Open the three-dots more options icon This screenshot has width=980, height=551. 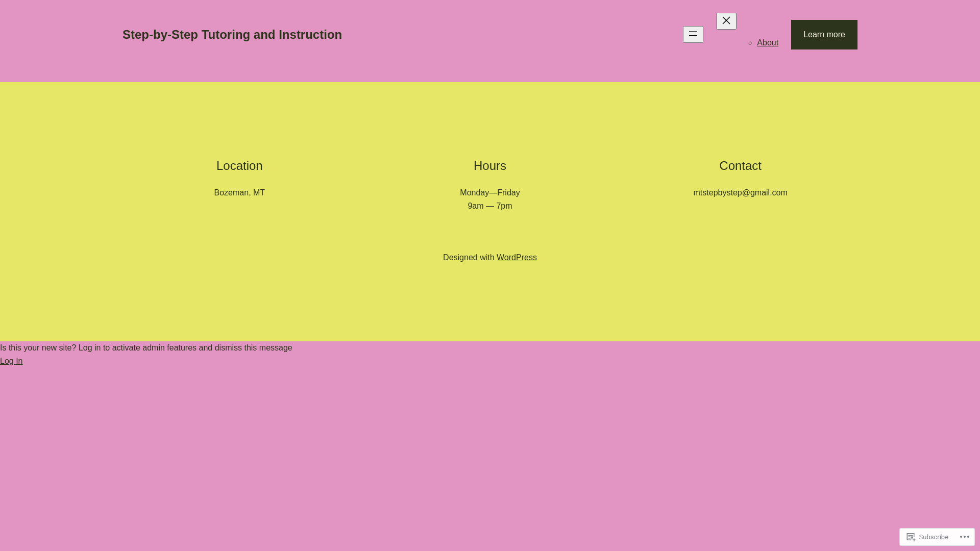click(x=964, y=537)
